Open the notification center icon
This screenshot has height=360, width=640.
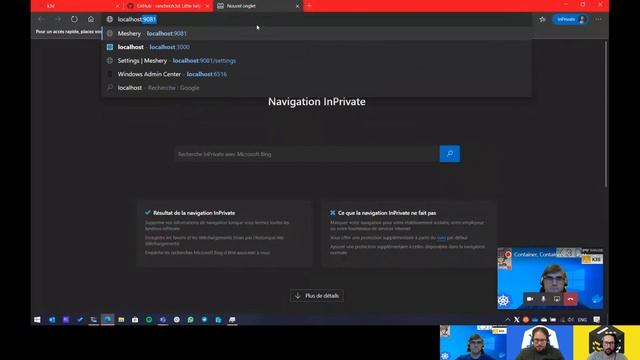click(x=597, y=320)
